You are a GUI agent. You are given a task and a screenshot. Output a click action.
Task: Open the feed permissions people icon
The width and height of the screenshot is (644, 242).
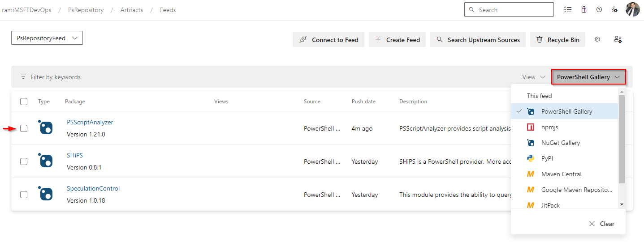618,39
